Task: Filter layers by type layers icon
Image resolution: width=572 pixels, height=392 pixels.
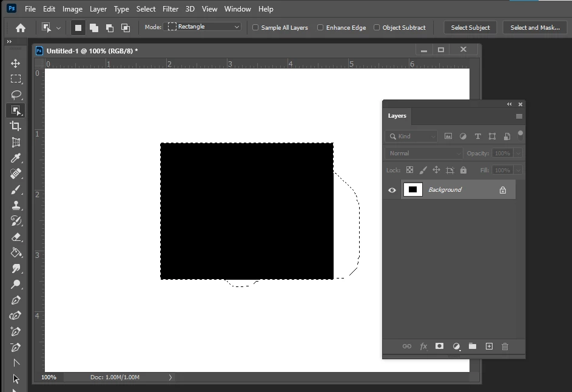Action: (477, 136)
